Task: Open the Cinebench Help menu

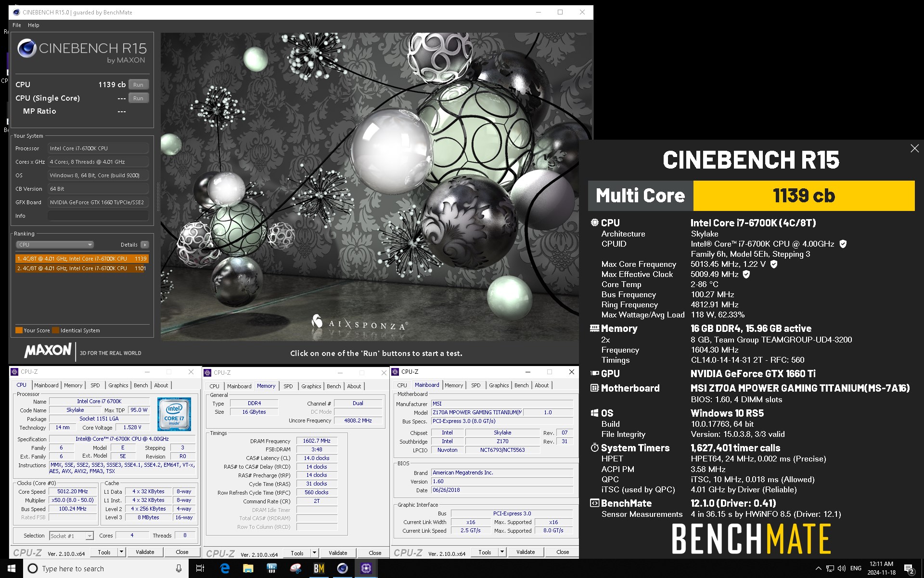Action: [x=34, y=25]
